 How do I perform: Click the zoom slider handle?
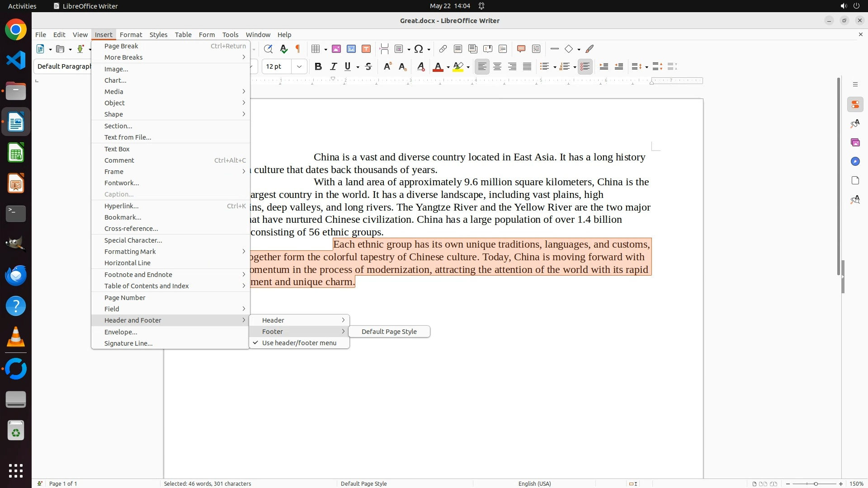tap(816, 484)
